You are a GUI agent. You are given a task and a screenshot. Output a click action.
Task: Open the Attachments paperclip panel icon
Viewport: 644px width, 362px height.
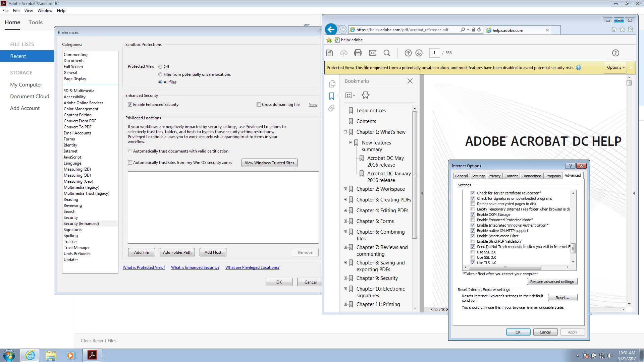(x=331, y=108)
